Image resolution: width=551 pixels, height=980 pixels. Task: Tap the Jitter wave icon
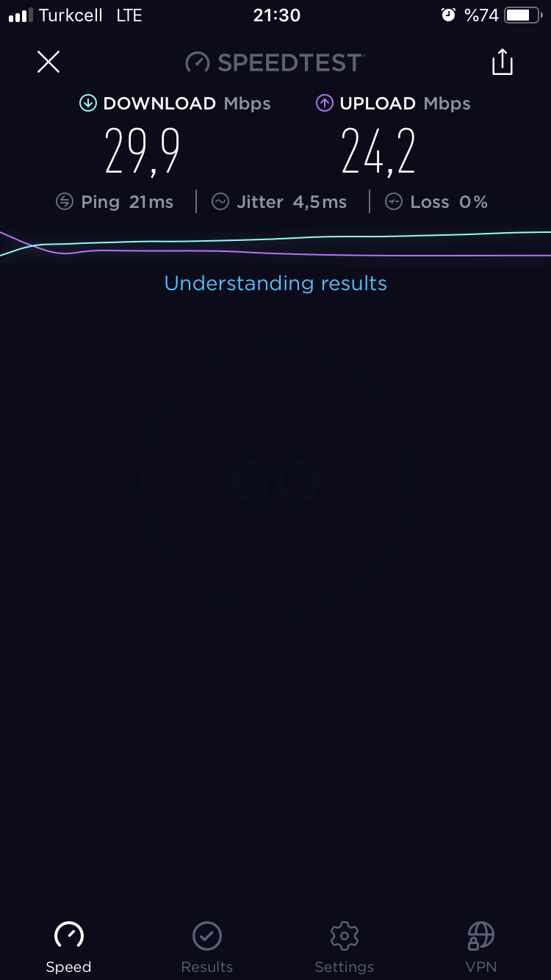click(220, 202)
